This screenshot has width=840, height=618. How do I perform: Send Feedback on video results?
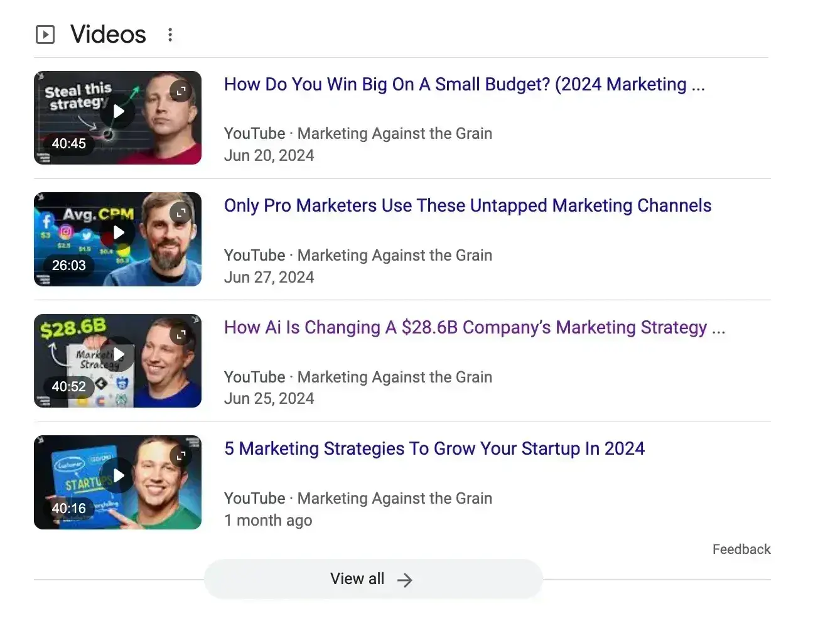pyautogui.click(x=741, y=549)
